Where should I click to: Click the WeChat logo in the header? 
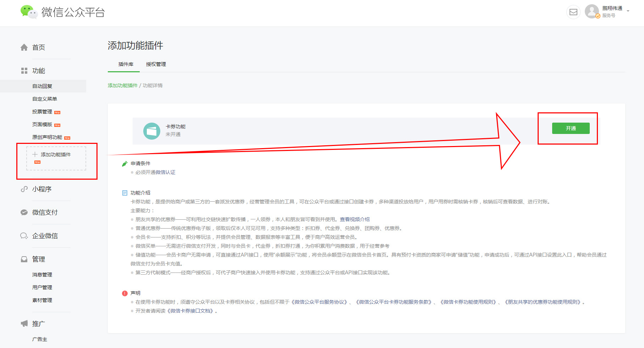tap(29, 12)
